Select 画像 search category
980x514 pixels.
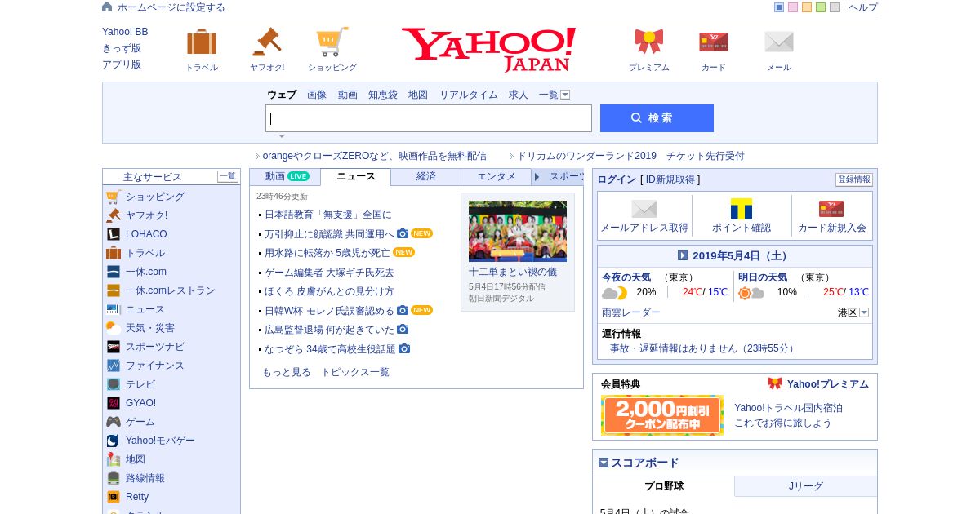click(x=317, y=95)
